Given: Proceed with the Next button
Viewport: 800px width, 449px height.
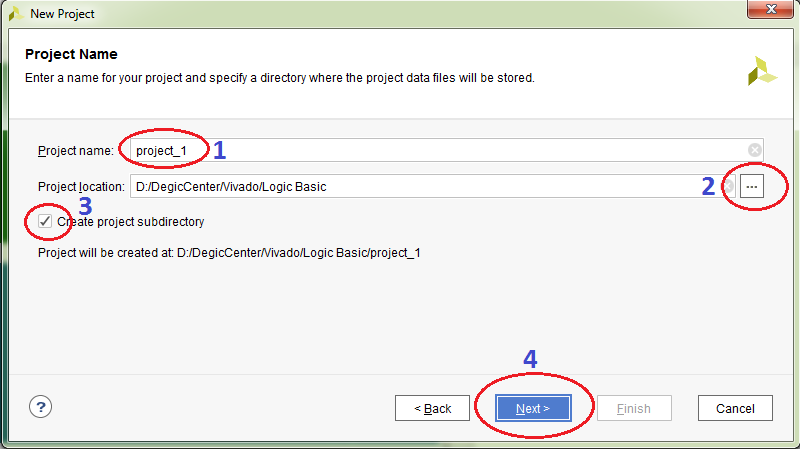Looking at the screenshot, I should tap(533, 408).
